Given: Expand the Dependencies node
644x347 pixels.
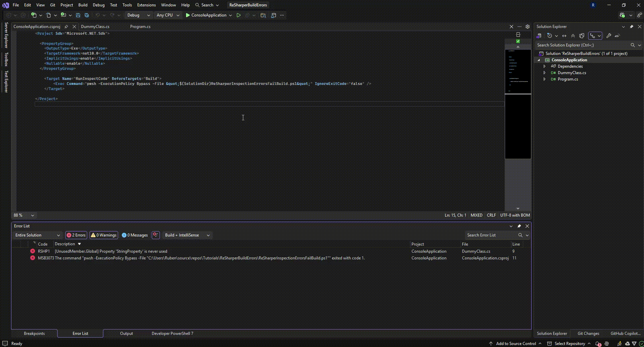Looking at the screenshot, I should (544, 66).
